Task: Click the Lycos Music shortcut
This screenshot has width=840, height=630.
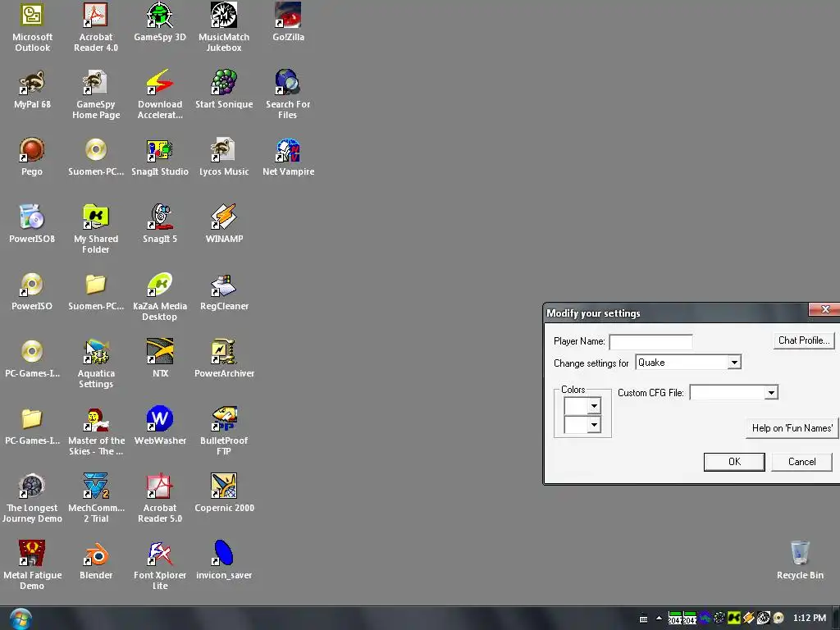Action: (x=224, y=150)
